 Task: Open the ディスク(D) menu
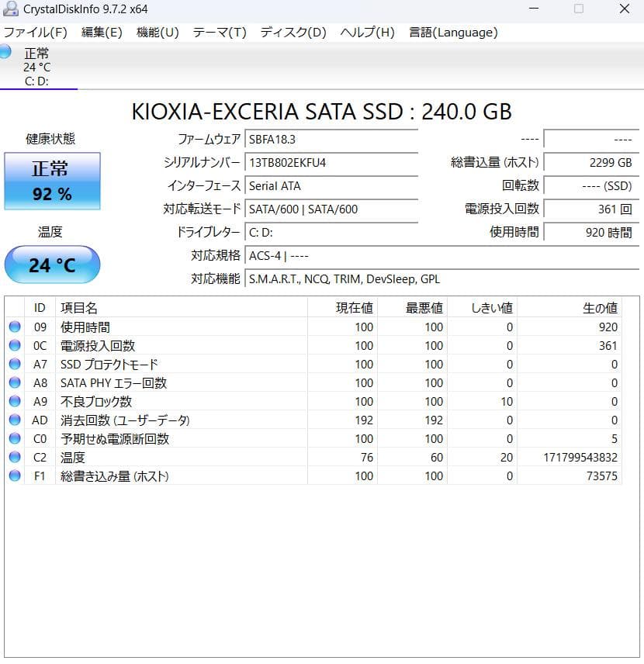coord(293,33)
